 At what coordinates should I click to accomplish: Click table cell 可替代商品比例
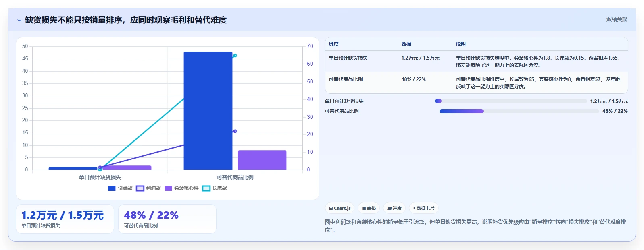click(346, 79)
